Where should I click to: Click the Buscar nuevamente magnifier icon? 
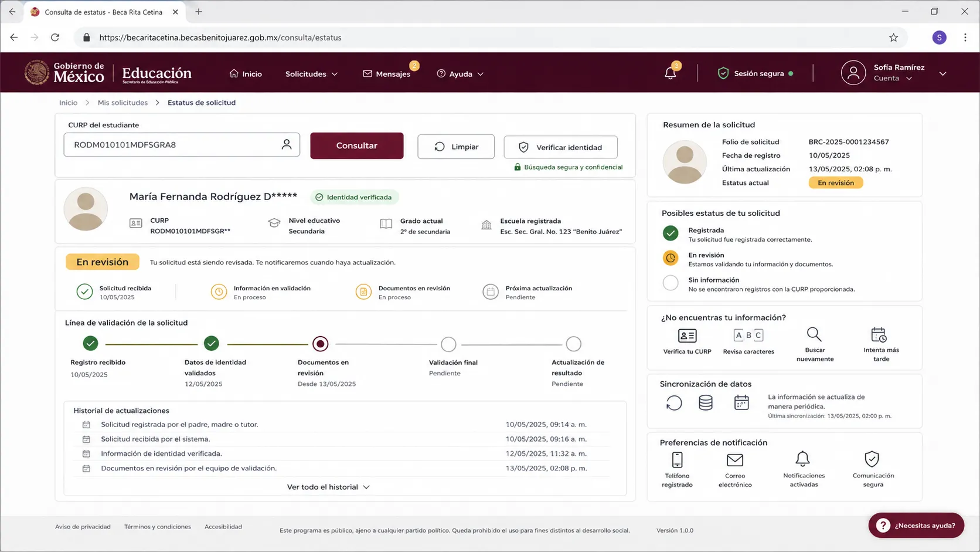tap(814, 334)
